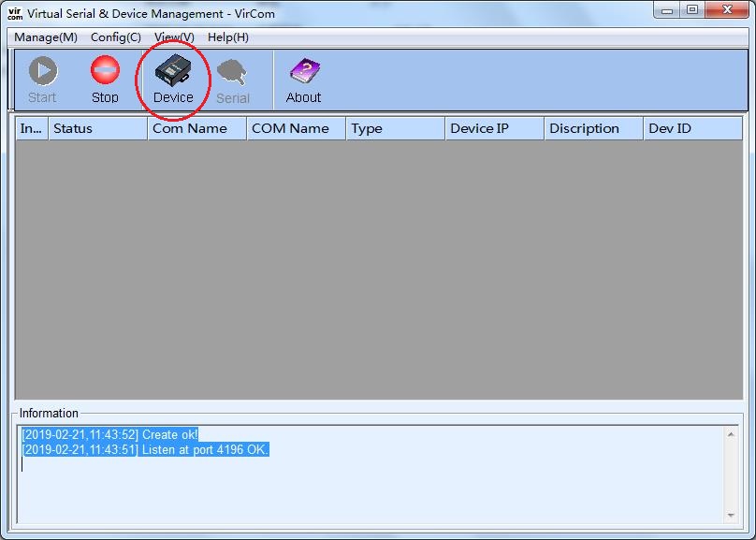Image resolution: width=756 pixels, height=540 pixels.
Task: Click the Dev ID column header
Action: pos(691,128)
